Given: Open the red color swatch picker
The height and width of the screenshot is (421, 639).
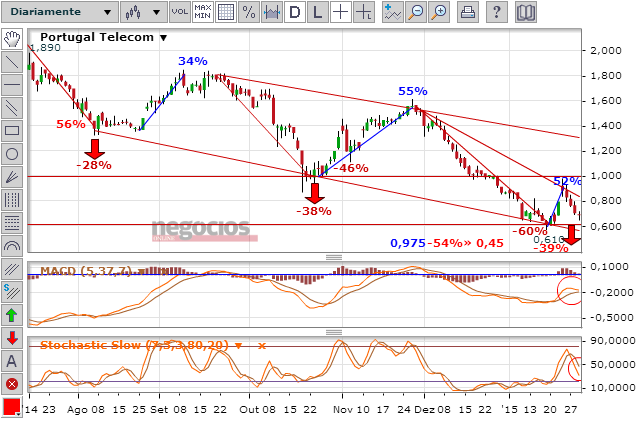Looking at the screenshot, I should pyautogui.click(x=12, y=407).
